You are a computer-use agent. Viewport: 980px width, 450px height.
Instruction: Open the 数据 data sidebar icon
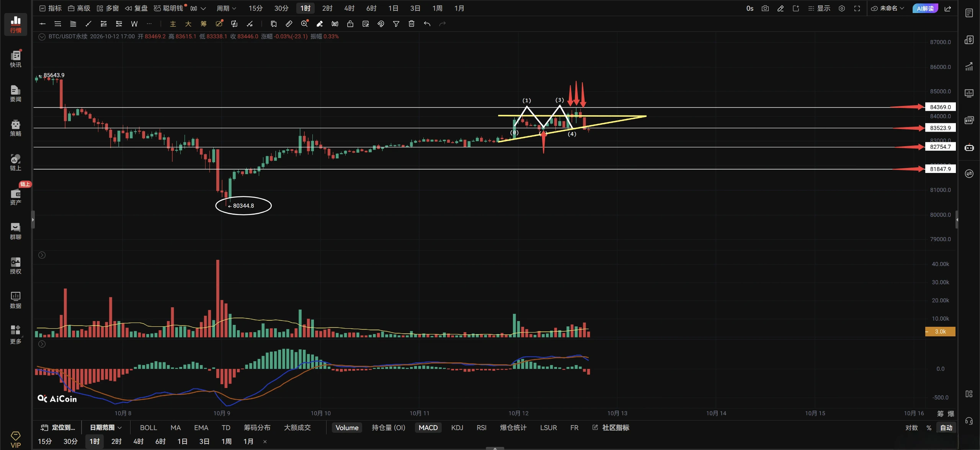(x=16, y=300)
